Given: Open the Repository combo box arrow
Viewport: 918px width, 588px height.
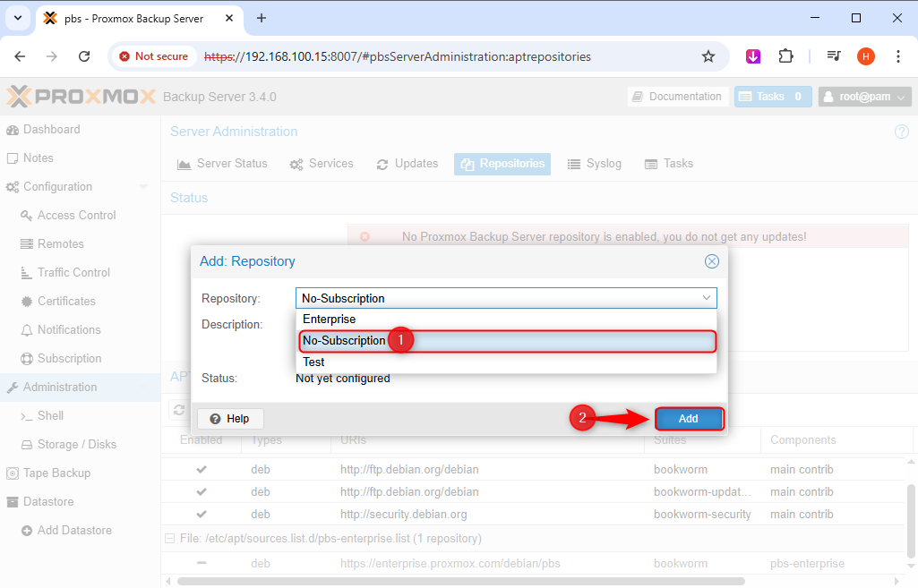Looking at the screenshot, I should pyautogui.click(x=707, y=298).
